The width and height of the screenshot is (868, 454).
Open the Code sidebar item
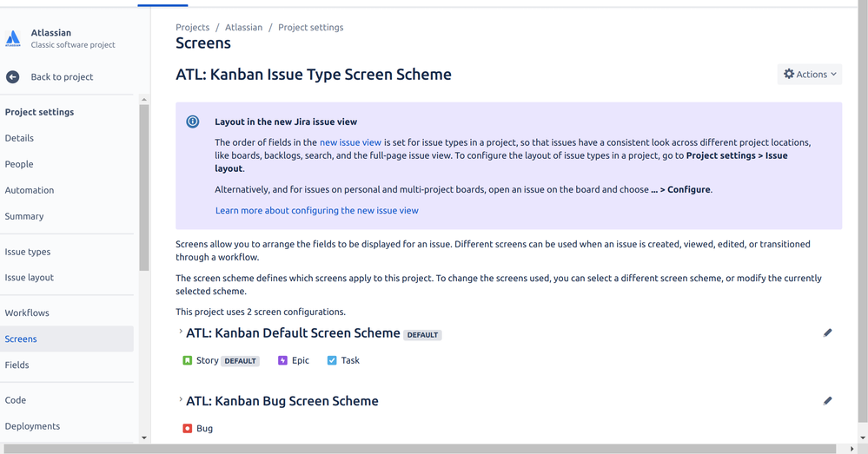16,400
